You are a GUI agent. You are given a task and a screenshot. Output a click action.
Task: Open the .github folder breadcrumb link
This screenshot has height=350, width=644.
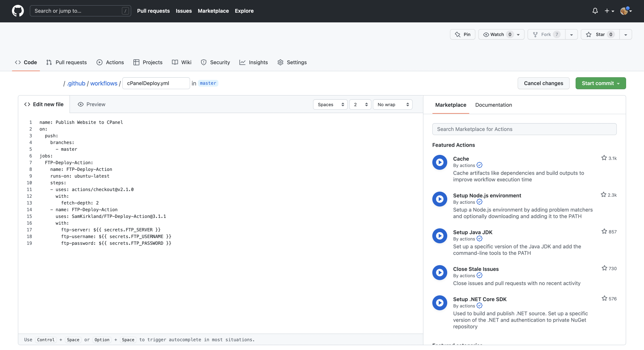pyautogui.click(x=76, y=83)
